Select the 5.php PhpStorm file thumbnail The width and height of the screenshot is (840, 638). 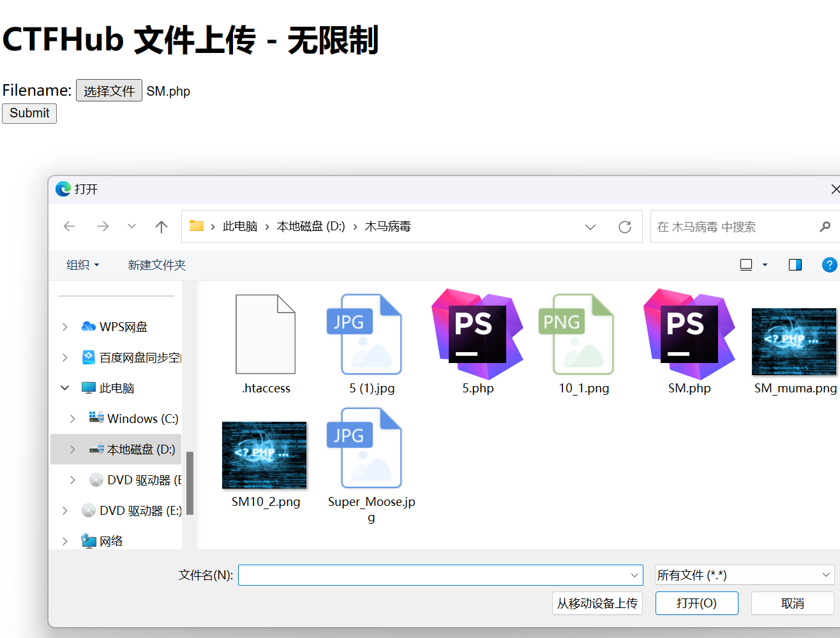pyautogui.click(x=477, y=334)
